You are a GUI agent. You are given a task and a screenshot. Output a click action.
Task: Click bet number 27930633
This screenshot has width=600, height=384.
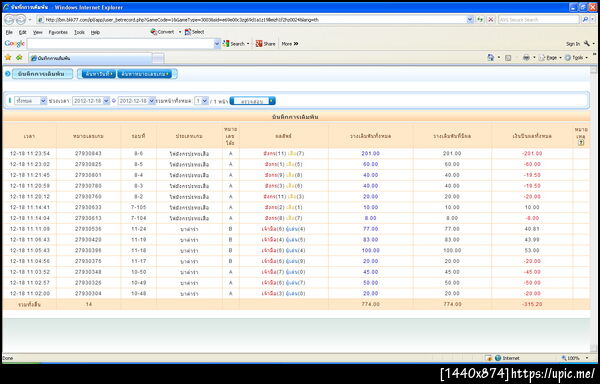pyautogui.click(x=88, y=207)
